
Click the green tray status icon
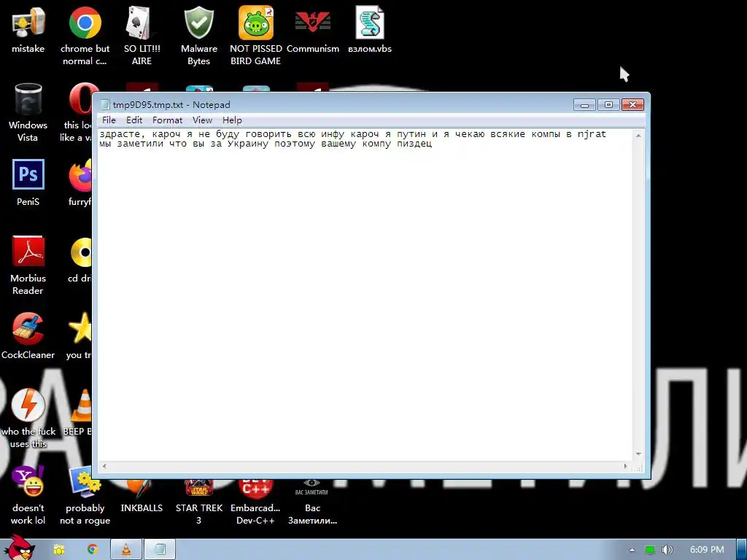click(650, 550)
